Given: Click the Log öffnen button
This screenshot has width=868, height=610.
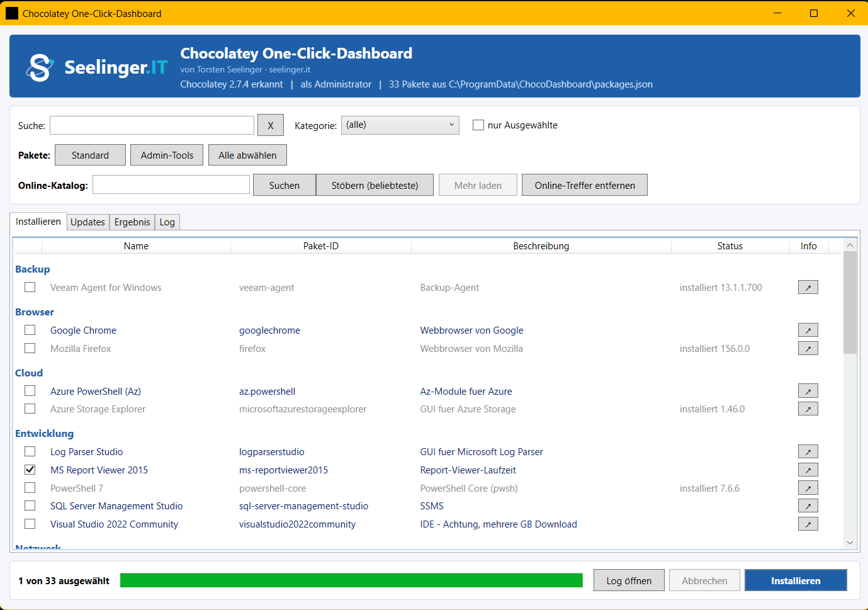Looking at the screenshot, I should 629,580.
